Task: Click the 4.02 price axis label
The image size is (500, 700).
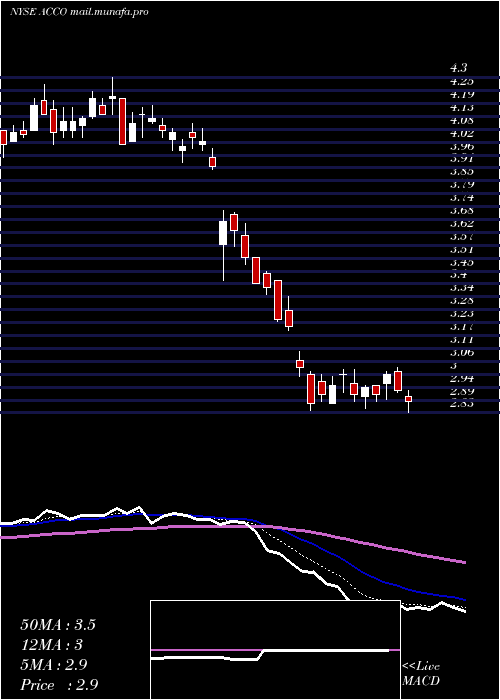Action: pyautogui.click(x=462, y=133)
